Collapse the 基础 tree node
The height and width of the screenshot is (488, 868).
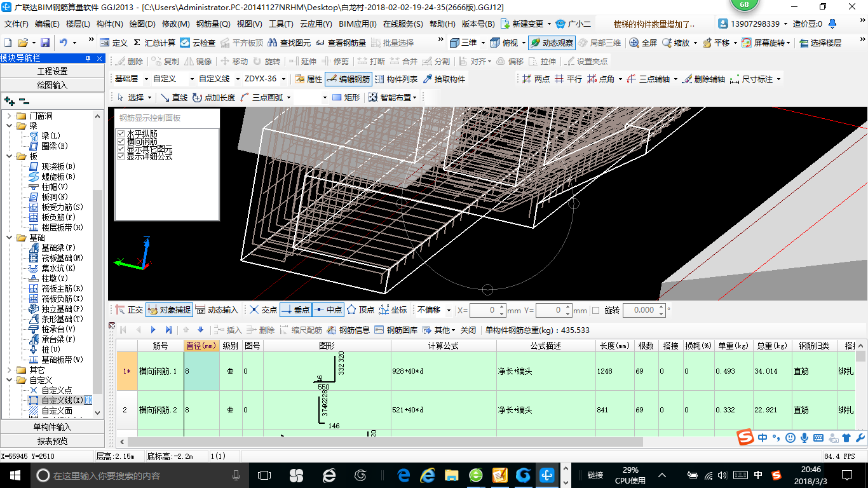pyautogui.click(x=9, y=238)
